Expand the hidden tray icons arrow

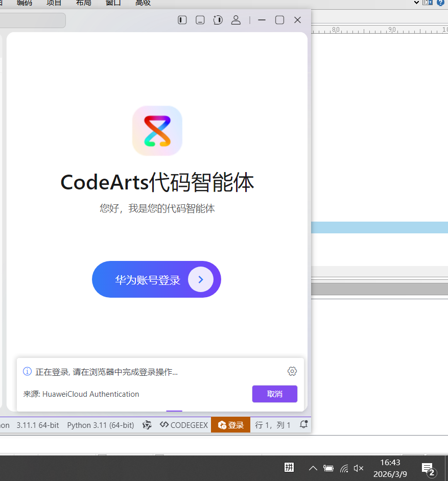tap(312, 467)
